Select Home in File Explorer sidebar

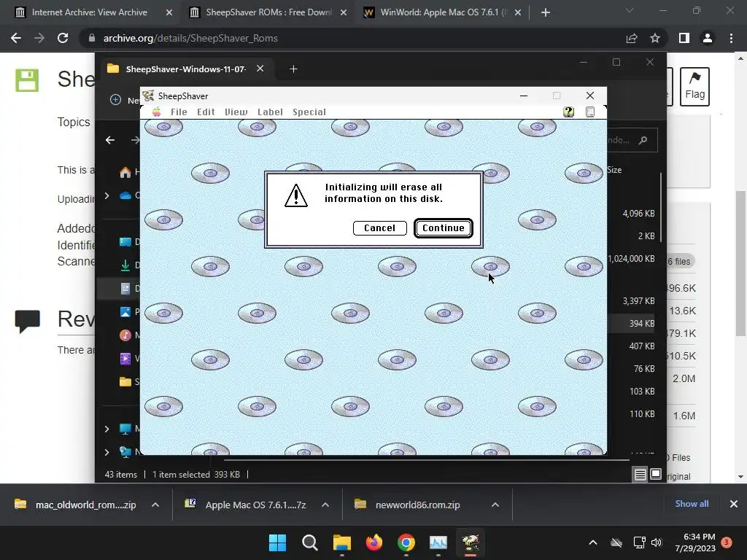click(x=125, y=172)
